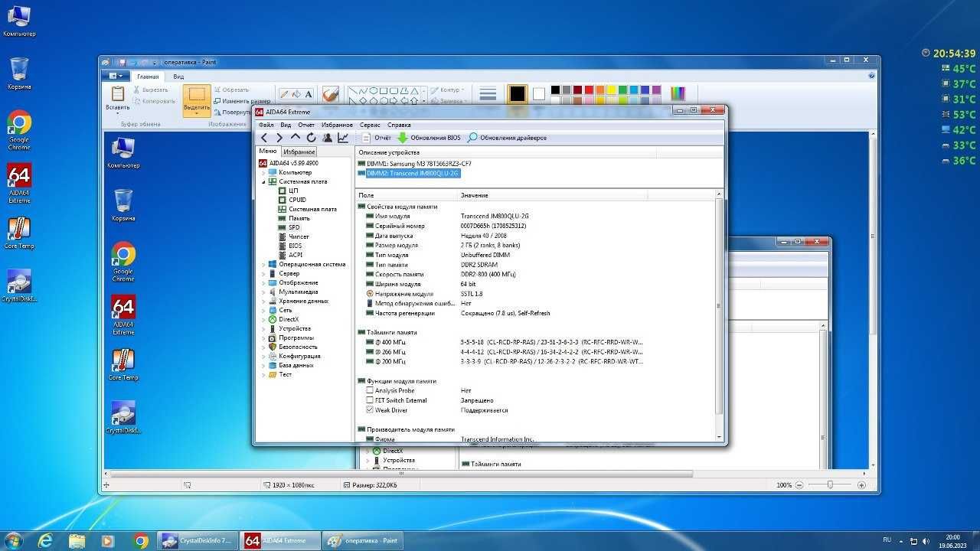Select База данных tree item
Image resolution: width=980 pixels, height=551 pixels.
pyautogui.click(x=296, y=365)
